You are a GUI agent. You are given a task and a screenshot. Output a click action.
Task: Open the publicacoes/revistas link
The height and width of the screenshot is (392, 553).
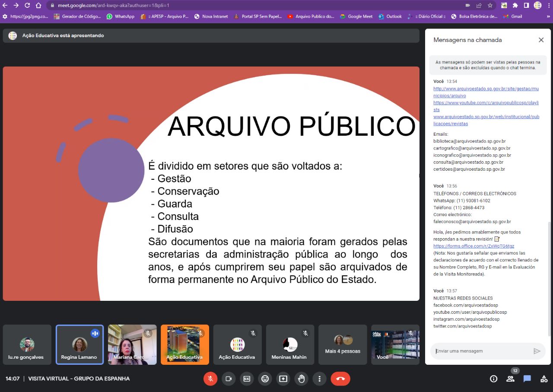[x=486, y=120]
